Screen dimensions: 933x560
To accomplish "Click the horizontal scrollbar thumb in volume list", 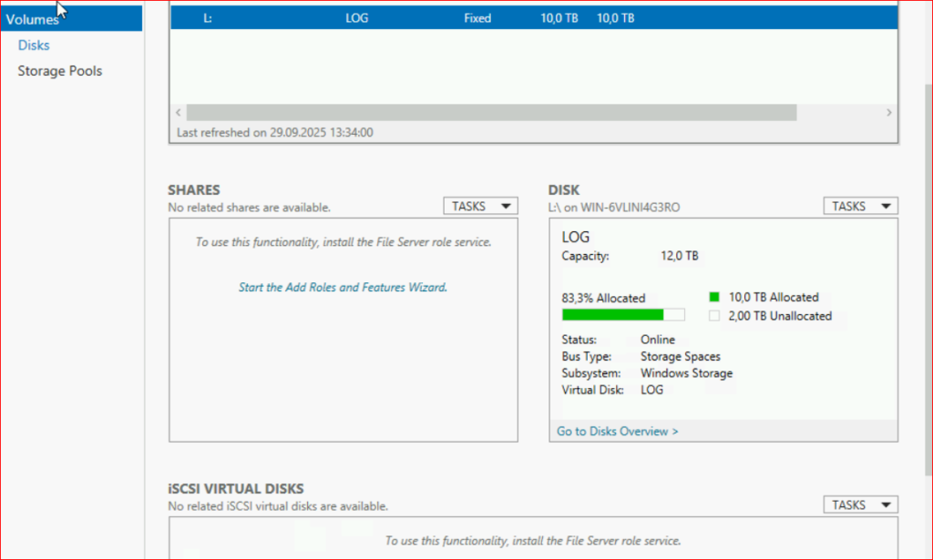I will (x=491, y=112).
